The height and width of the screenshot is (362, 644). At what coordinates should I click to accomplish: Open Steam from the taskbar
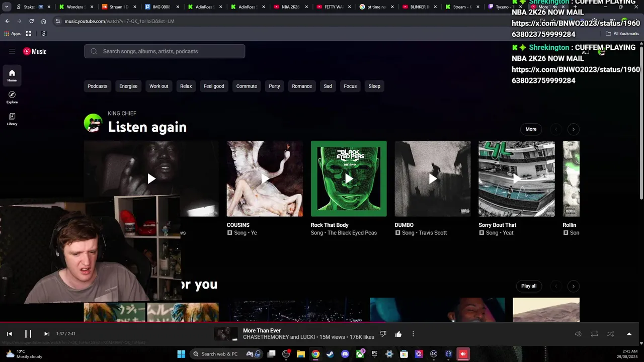point(330,354)
